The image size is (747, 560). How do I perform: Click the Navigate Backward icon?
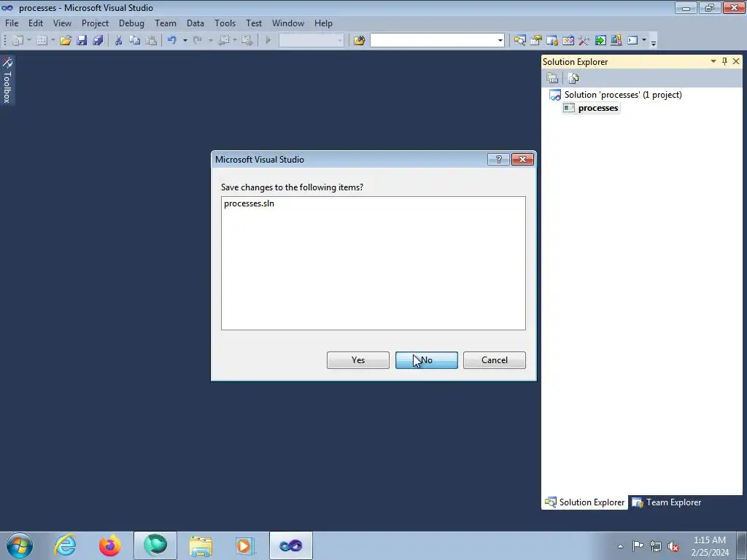coord(224,41)
